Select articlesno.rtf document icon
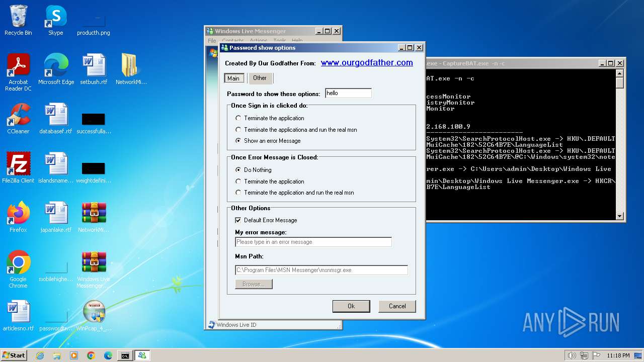 tap(18, 316)
